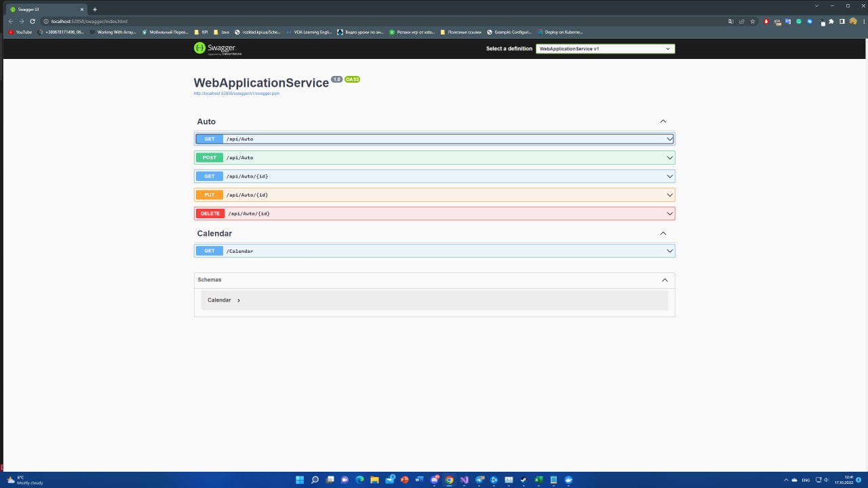Select the Swagger UI browser tab
The width and height of the screenshot is (868, 488).
click(x=41, y=9)
